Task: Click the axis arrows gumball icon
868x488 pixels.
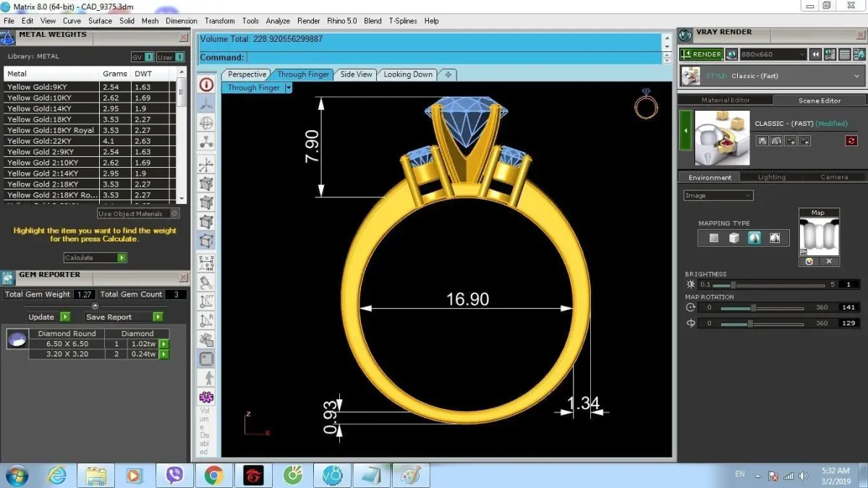Action: 206,166
